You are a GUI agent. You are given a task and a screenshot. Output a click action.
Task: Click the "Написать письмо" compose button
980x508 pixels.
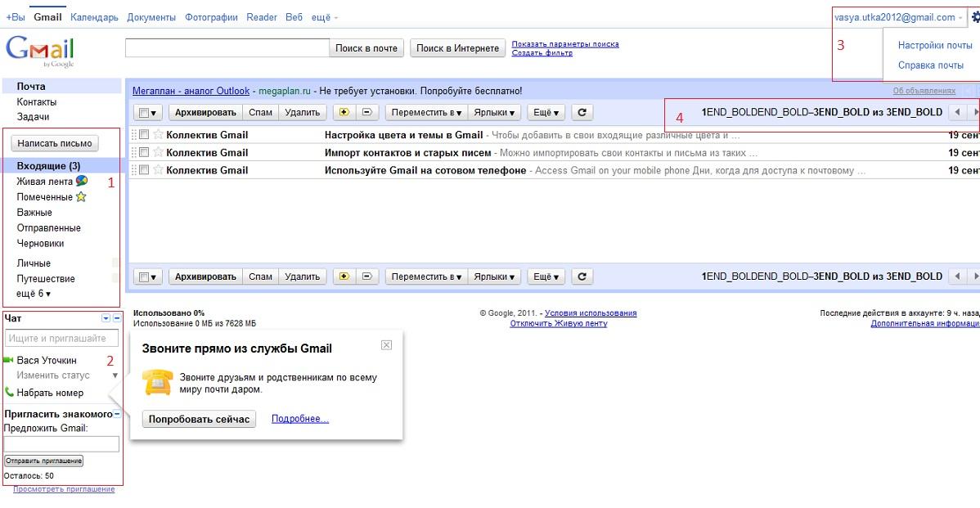pyautogui.click(x=54, y=143)
